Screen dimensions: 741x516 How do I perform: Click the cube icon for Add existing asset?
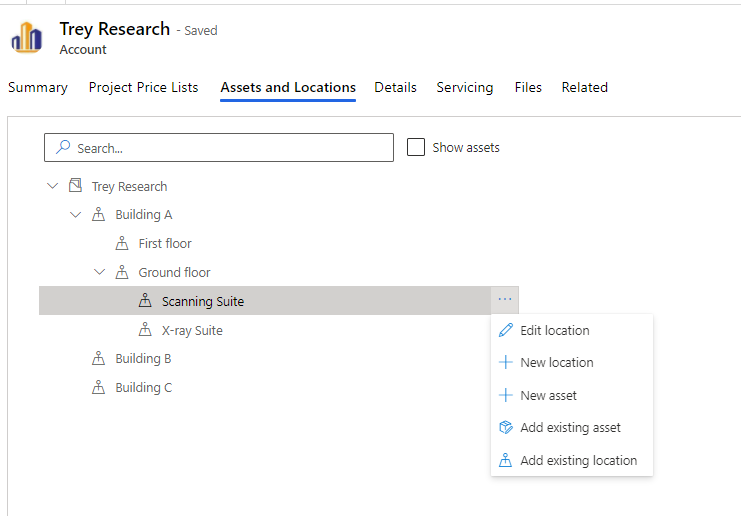pos(506,427)
